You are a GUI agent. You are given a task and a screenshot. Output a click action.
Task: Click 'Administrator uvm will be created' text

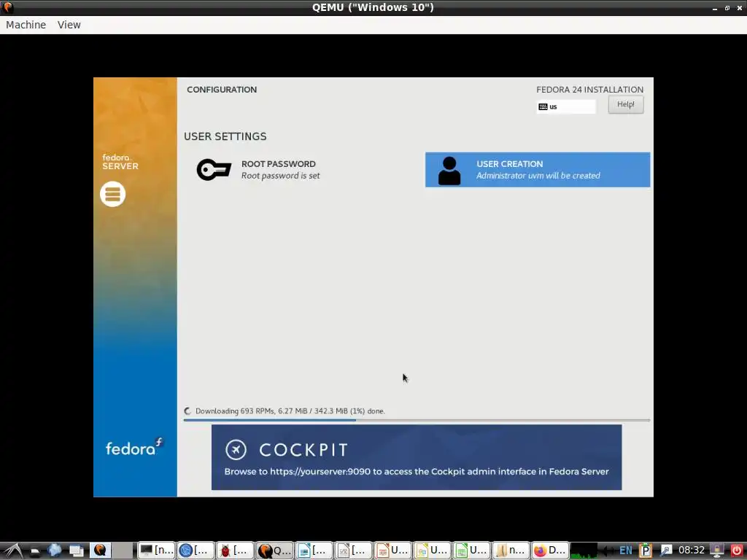coord(538,176)
